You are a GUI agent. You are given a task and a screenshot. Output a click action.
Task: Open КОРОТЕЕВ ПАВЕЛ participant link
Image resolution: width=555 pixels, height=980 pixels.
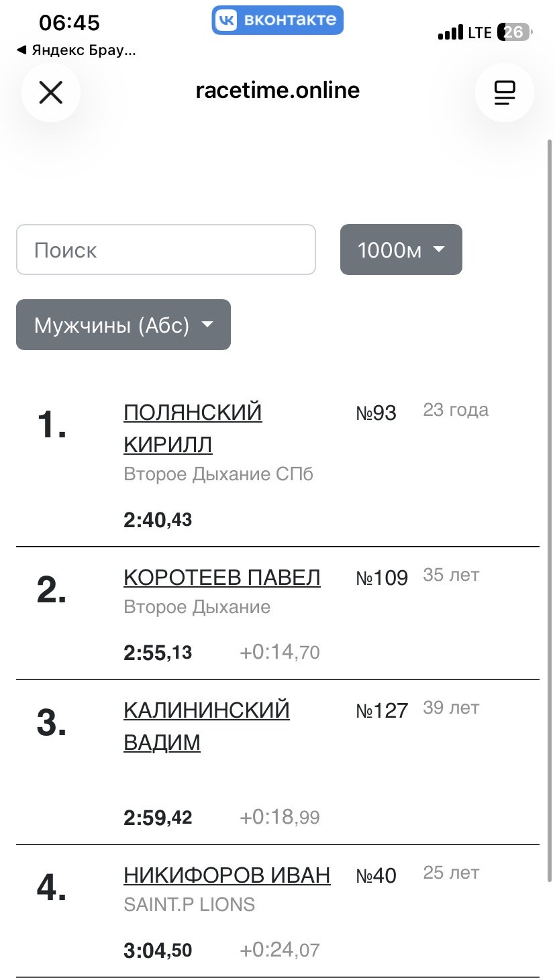pos(222,578)
